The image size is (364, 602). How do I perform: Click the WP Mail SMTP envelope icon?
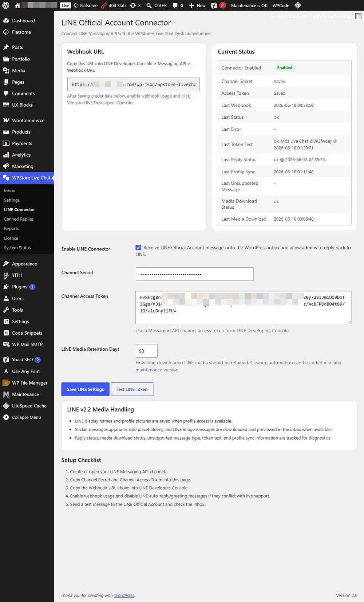pyautogui.click(x=6, y=344)
